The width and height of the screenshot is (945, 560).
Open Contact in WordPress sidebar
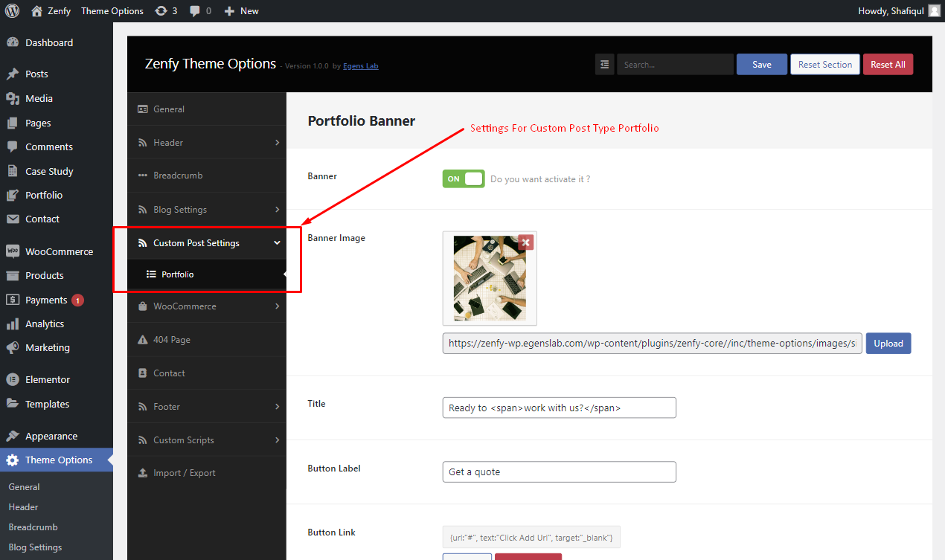pyautogui.click(x=42, y=219)
